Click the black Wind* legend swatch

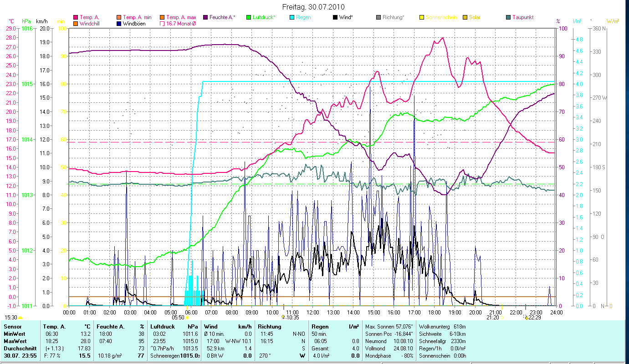click(335, 17)
